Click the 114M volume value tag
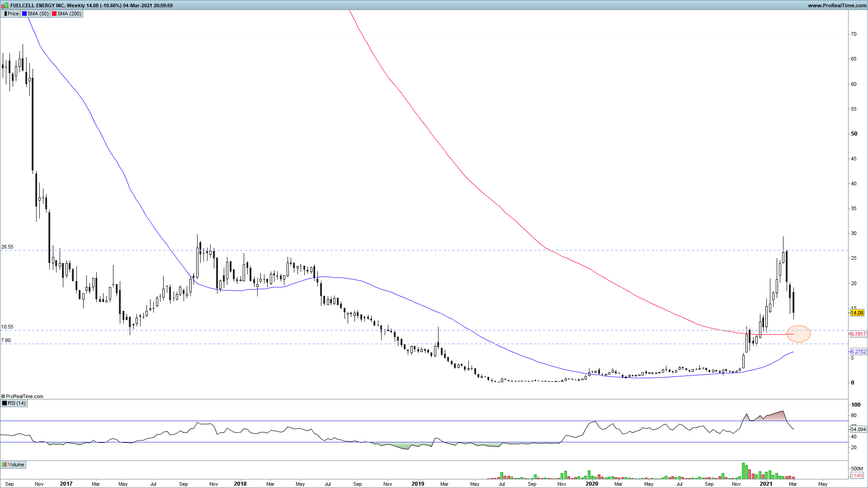868x488 pixels. click(857, 475)
